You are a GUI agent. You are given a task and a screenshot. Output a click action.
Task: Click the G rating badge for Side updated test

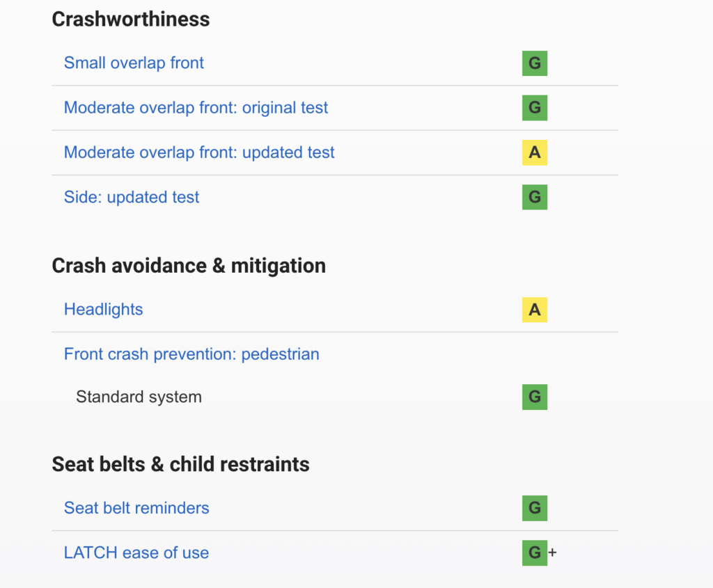click(534, 197)
